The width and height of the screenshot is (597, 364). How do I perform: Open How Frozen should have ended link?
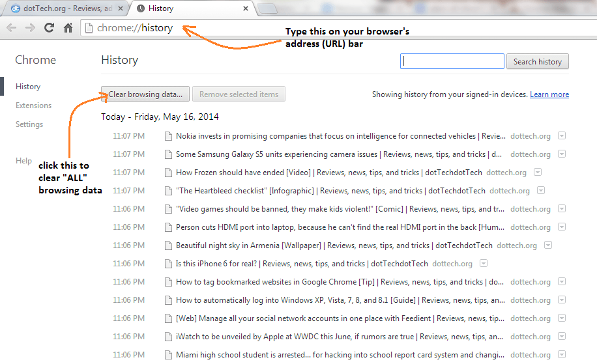329,173
